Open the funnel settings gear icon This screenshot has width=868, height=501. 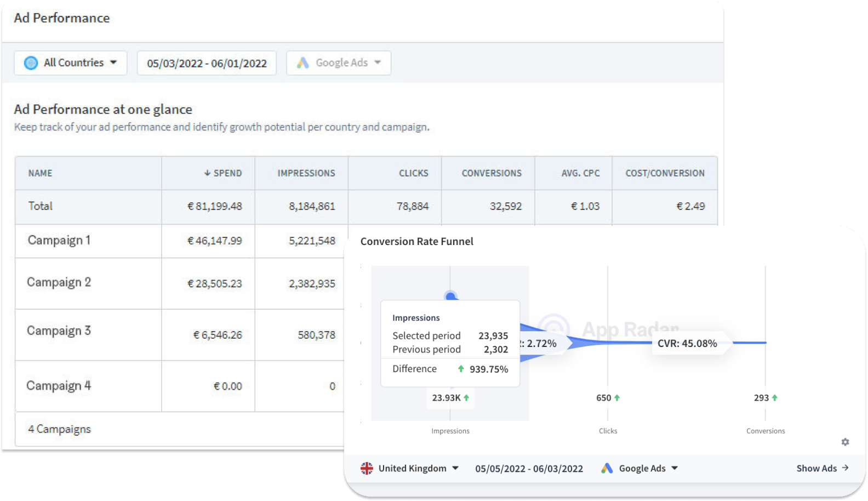click(845, 442)
